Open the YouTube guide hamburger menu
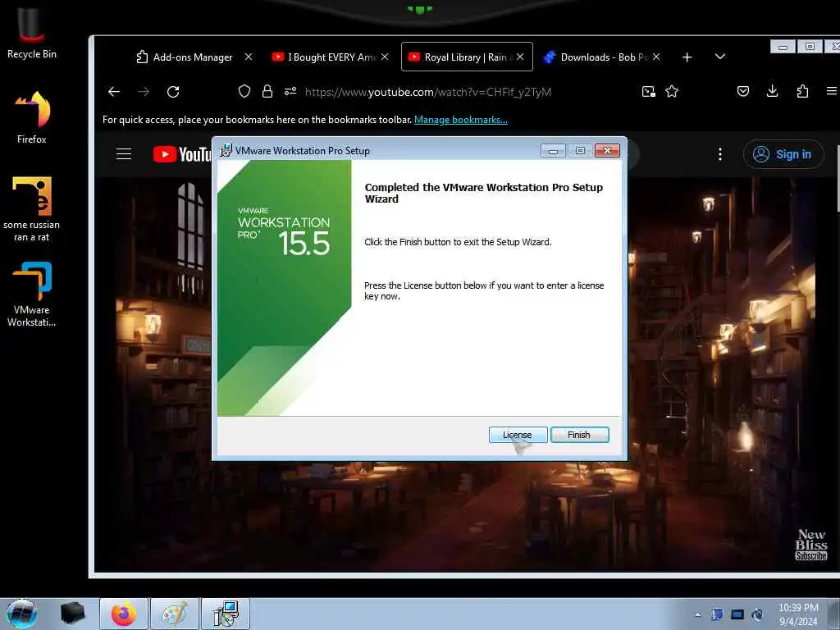Viewport: 840px width, 630px height. coord(124,154)
